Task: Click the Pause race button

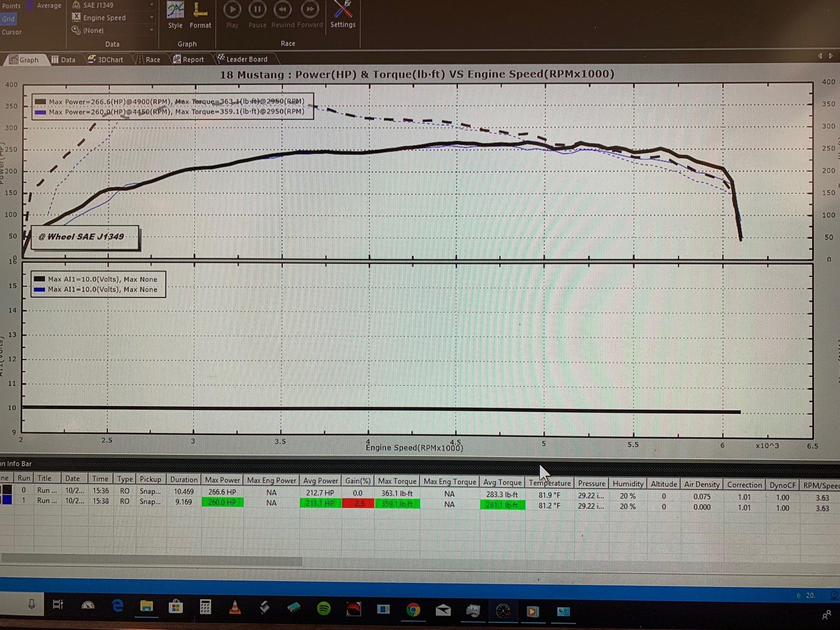Action: 257,15
